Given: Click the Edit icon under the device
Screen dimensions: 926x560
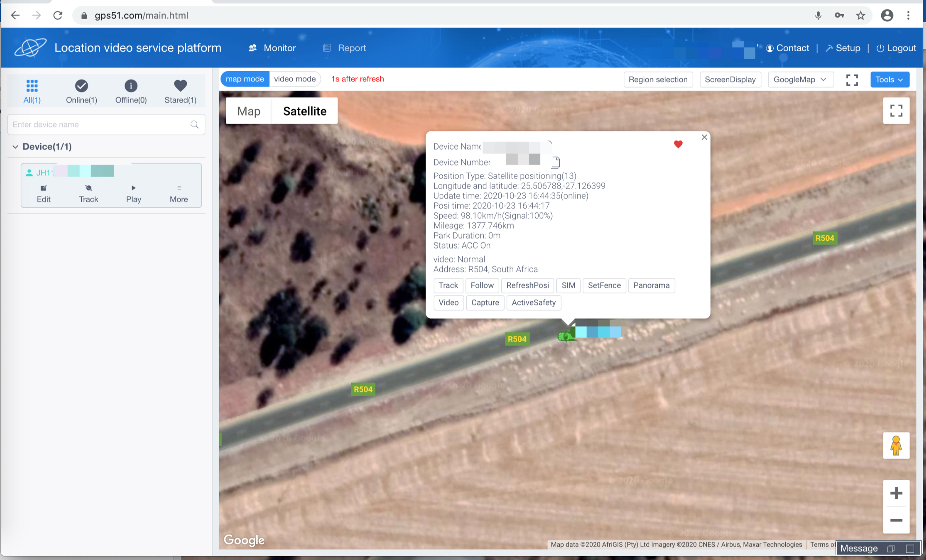Looking at the screenshot, I should click(x=44, y=188).
